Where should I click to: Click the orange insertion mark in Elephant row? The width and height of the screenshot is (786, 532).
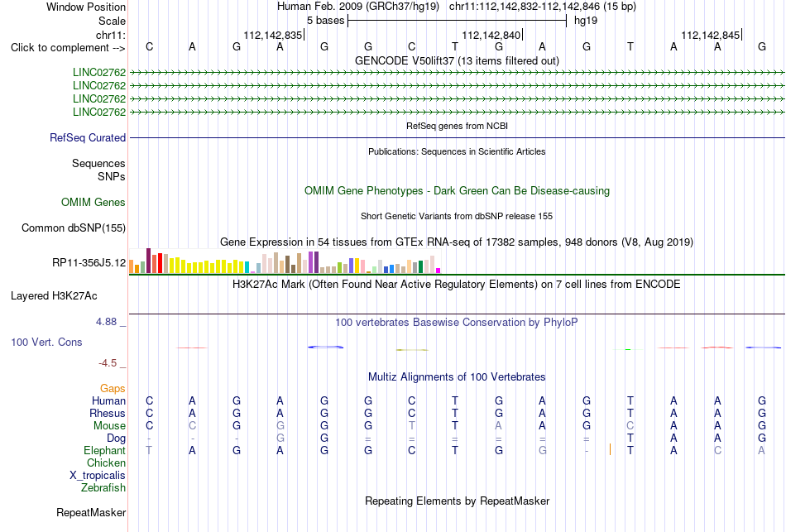tap(610, 449)
